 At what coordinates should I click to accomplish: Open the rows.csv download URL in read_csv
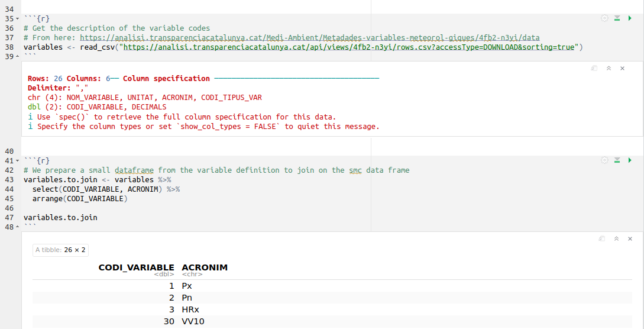[x=349, y=47]
